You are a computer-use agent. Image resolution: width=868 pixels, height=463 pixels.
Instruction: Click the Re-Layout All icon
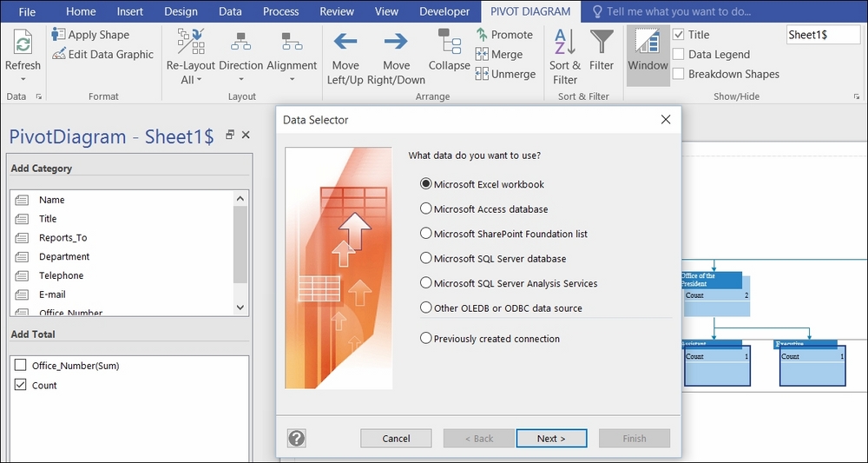tap(191, 42)
